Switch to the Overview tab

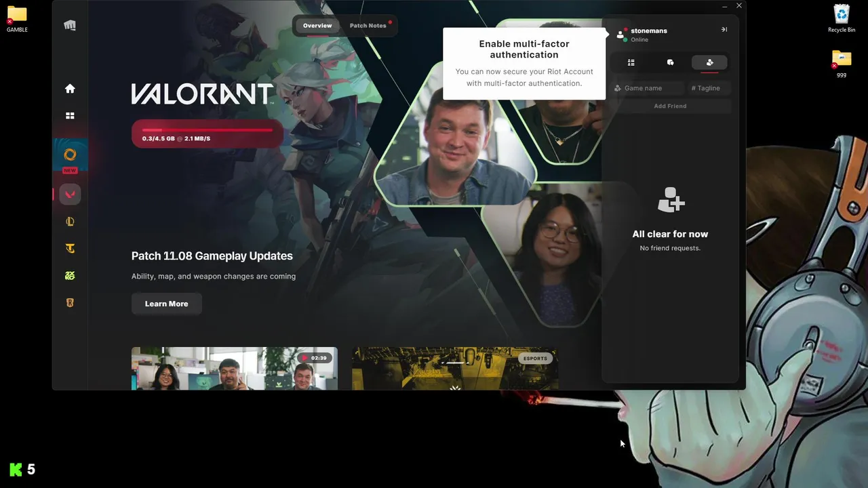click(317, 26)
